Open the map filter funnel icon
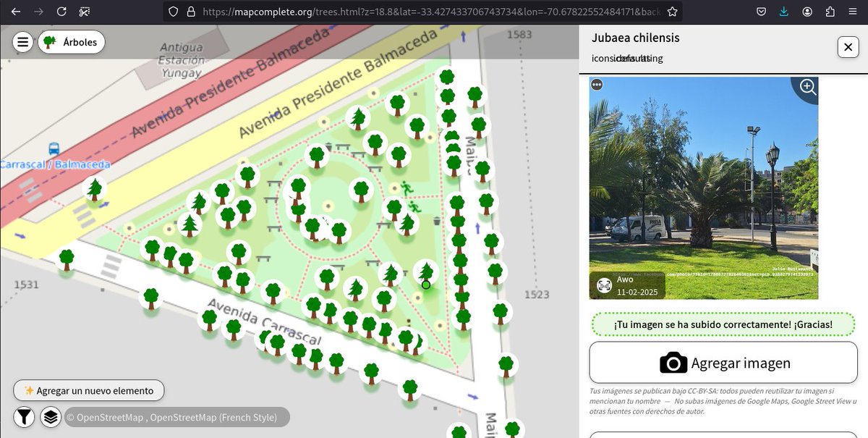This screenshot has width=868, height=438. pos(24,417)
